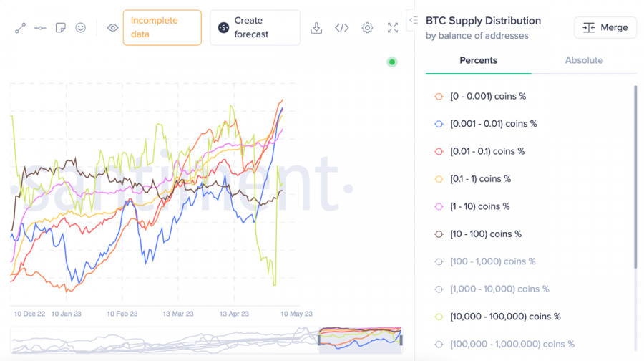
Task: Click the download chart icon
Action: (316, 28)
